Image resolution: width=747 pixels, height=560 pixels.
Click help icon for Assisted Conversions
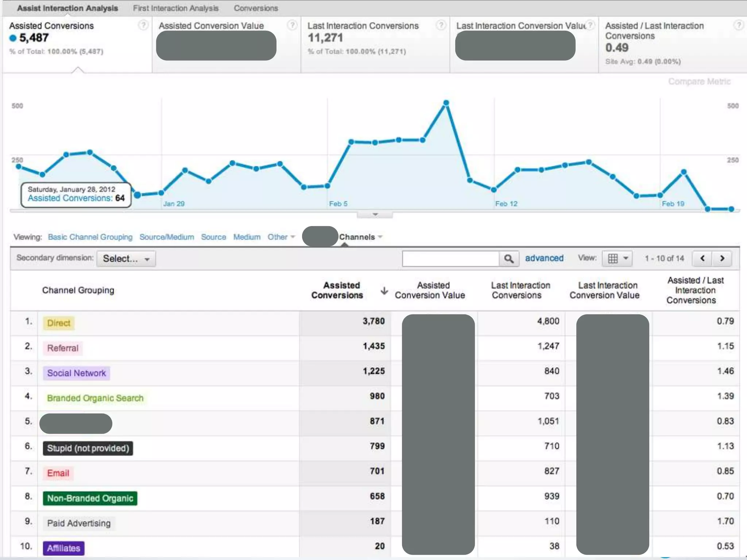[143, 25]
